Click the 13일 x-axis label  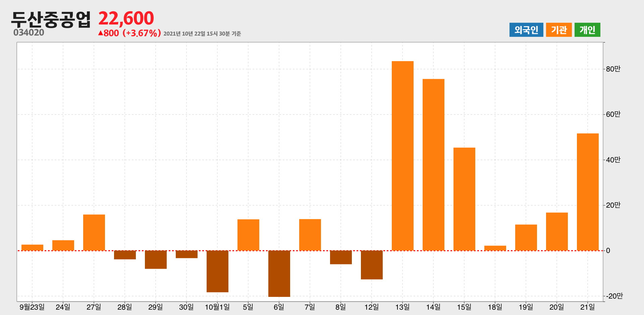pos(402,307)
